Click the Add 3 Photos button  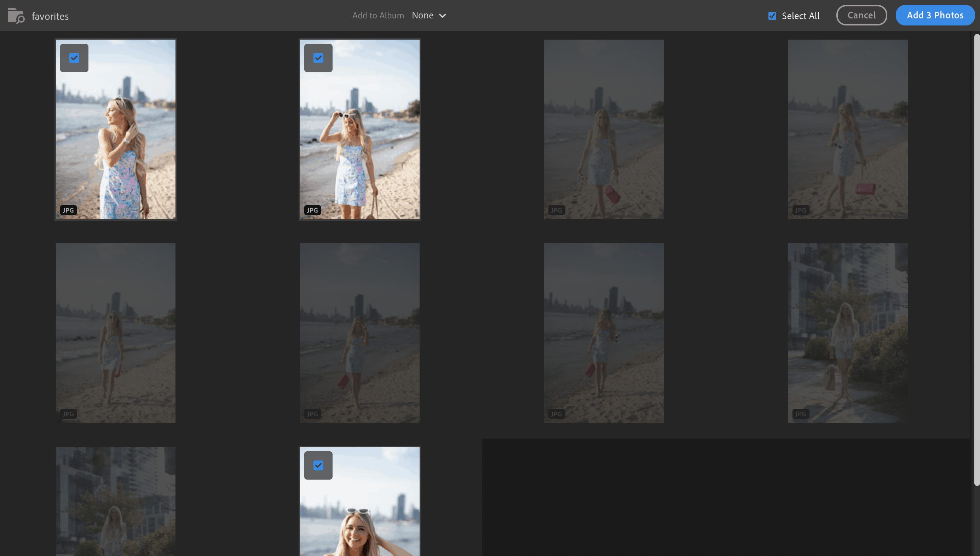coord(935,15)
